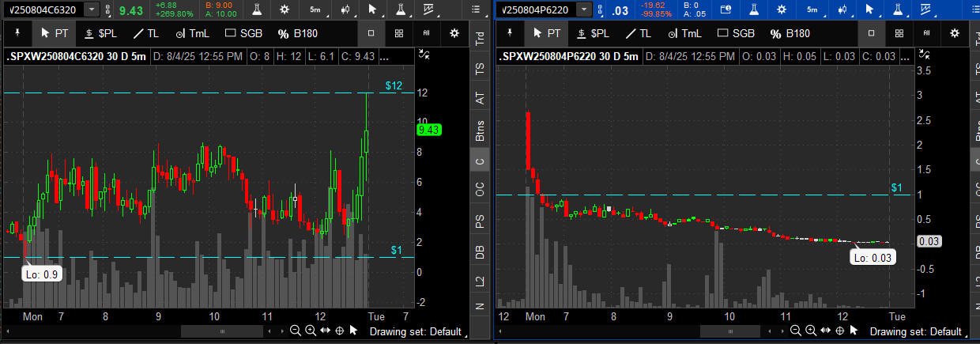Click the $PL price level tool in right chart
This screenshot has width=980, height=344.
click(592, 33)
